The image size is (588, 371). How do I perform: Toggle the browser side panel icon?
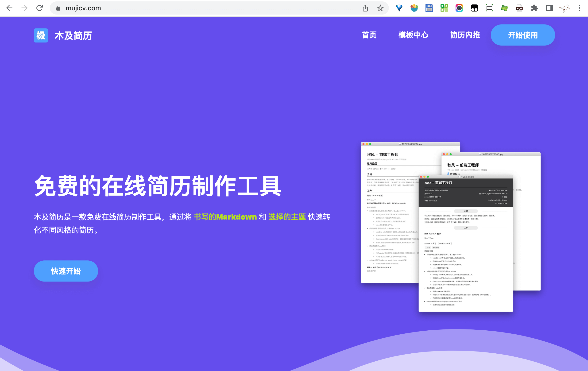point(549,8)
